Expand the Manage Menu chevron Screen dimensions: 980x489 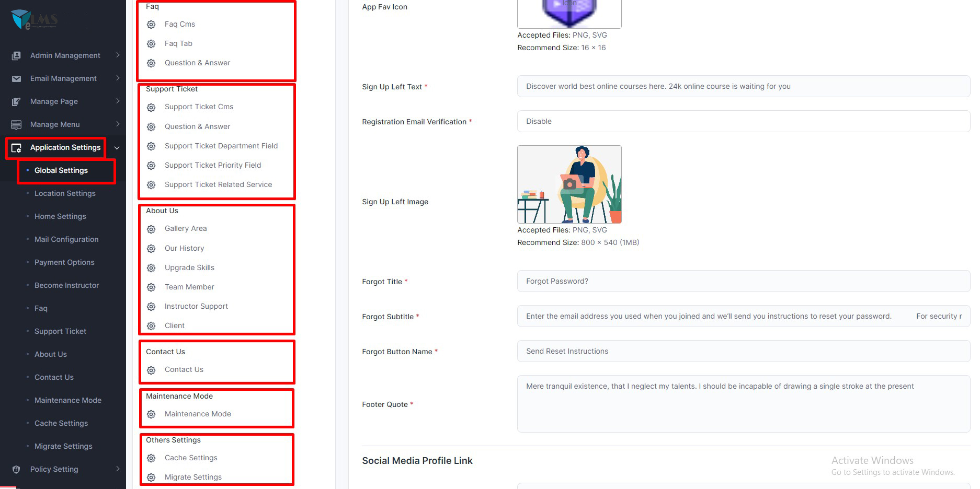point(118,124)
